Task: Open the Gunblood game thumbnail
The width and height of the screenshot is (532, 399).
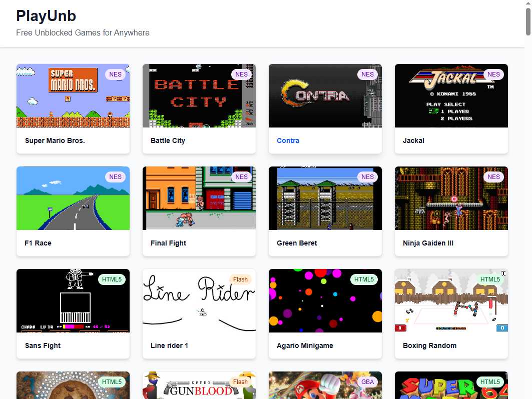Action: 199,385
